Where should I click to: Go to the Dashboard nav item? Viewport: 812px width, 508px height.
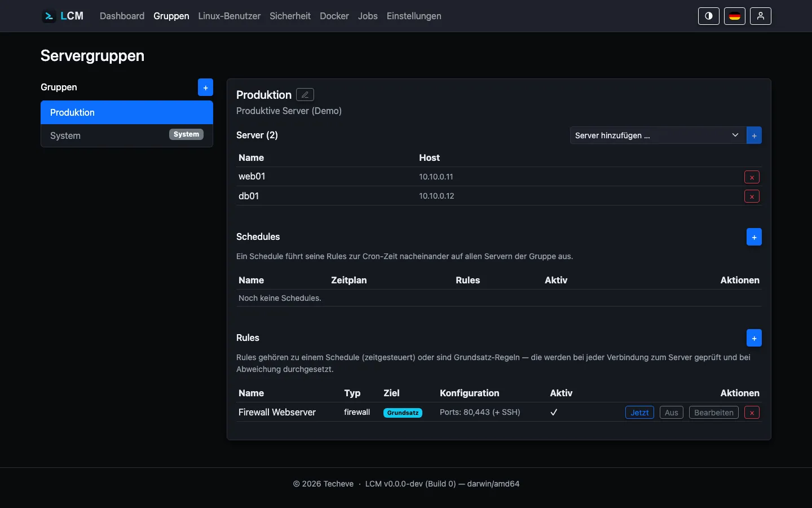tap(122, 16)
